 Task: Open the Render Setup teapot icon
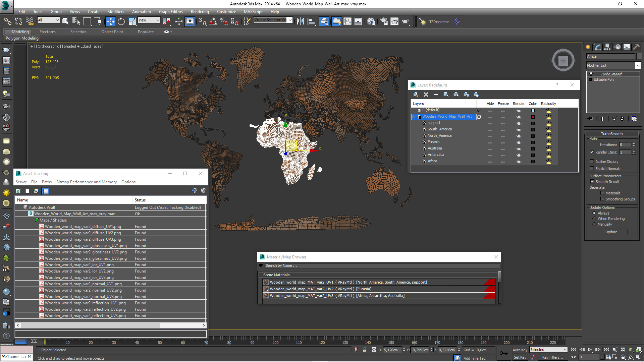pos(383,22)
